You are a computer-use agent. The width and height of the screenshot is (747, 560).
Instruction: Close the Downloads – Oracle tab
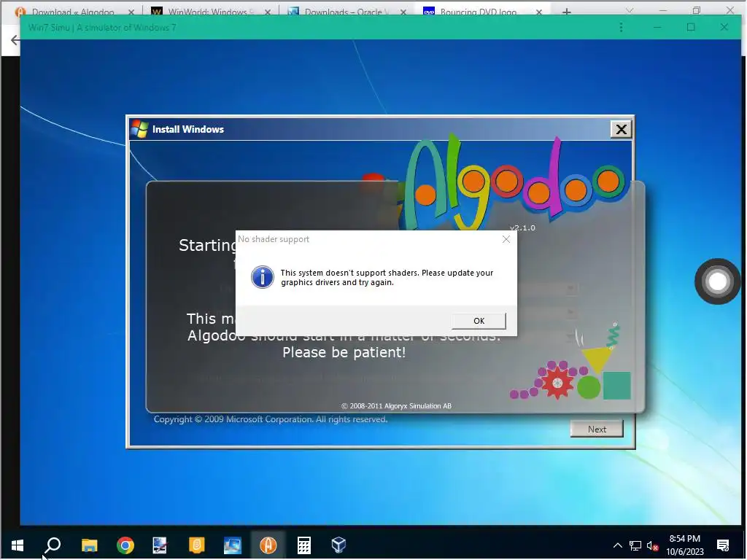(403, 12)
